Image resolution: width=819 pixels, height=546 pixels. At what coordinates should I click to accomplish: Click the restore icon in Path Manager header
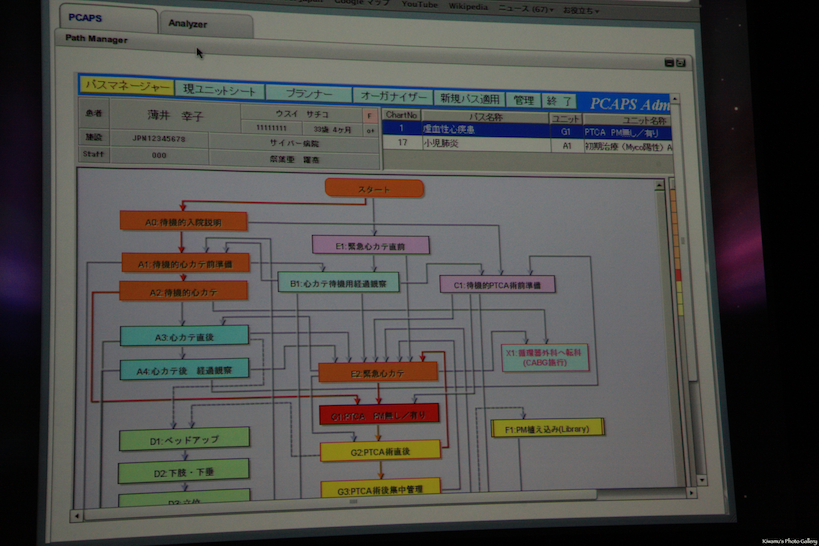tap(669, 63)
